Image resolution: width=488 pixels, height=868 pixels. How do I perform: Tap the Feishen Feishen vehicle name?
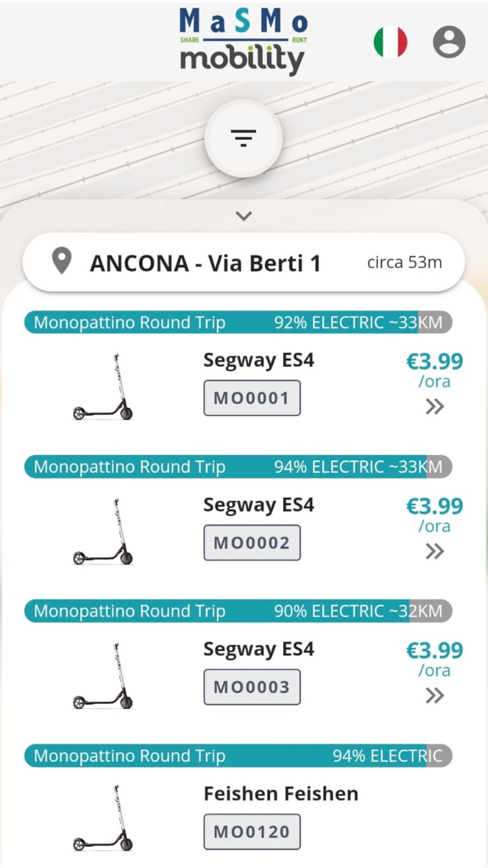[281, 794]
